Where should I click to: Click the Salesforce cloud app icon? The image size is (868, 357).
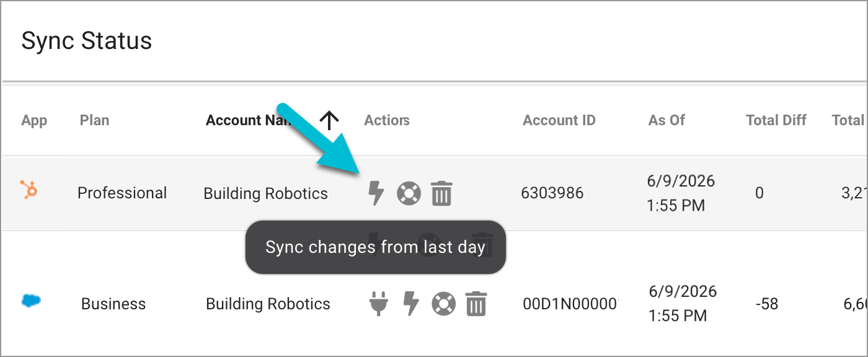pyautogui.click(x=31, y=300)
